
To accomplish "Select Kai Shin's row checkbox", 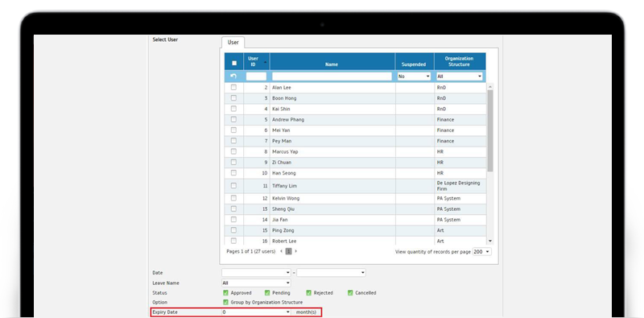I will [x=233, y=109].
